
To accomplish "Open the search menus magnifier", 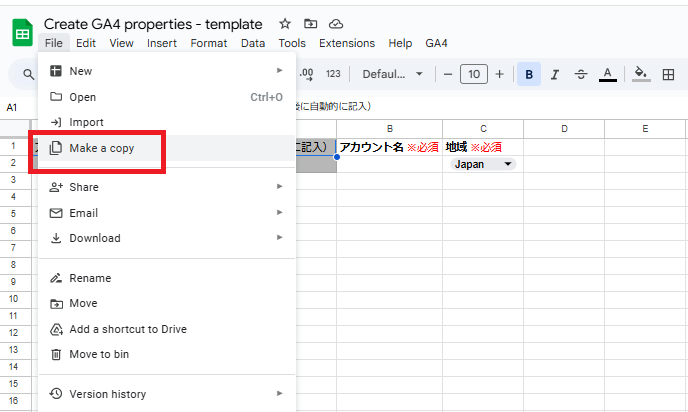I will (x=28, y=74).
